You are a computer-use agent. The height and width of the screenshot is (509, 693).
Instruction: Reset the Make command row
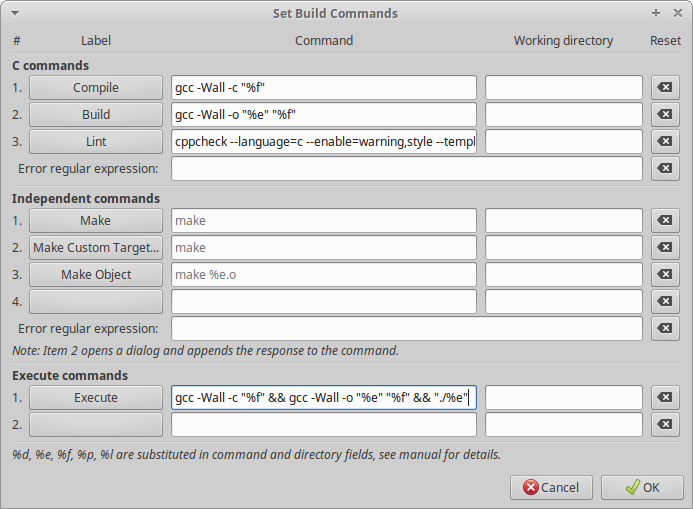coord(664,221)
